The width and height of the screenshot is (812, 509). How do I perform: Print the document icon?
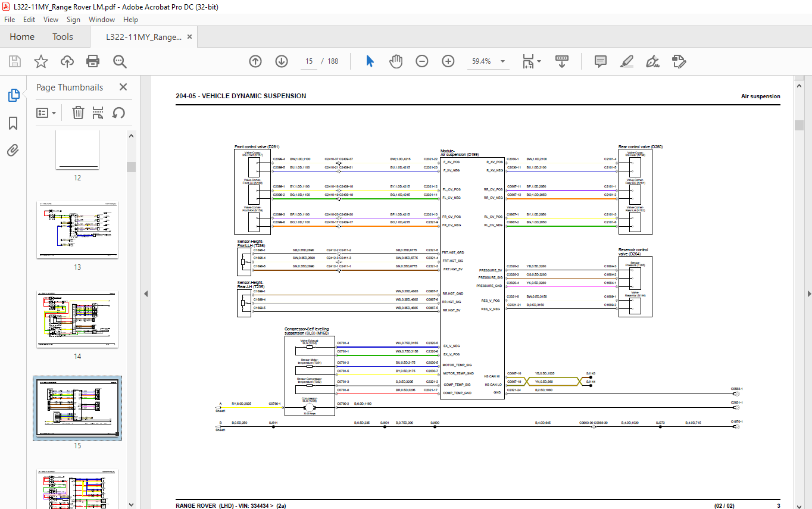[93, 61]
